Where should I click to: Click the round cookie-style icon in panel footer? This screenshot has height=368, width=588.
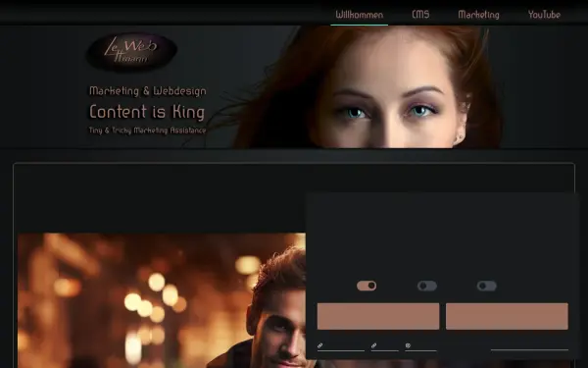click(408, 345)
